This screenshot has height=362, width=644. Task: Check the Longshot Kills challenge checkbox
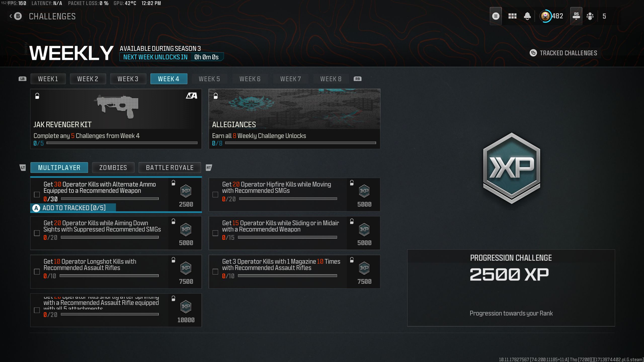click(x=37, y=272)
